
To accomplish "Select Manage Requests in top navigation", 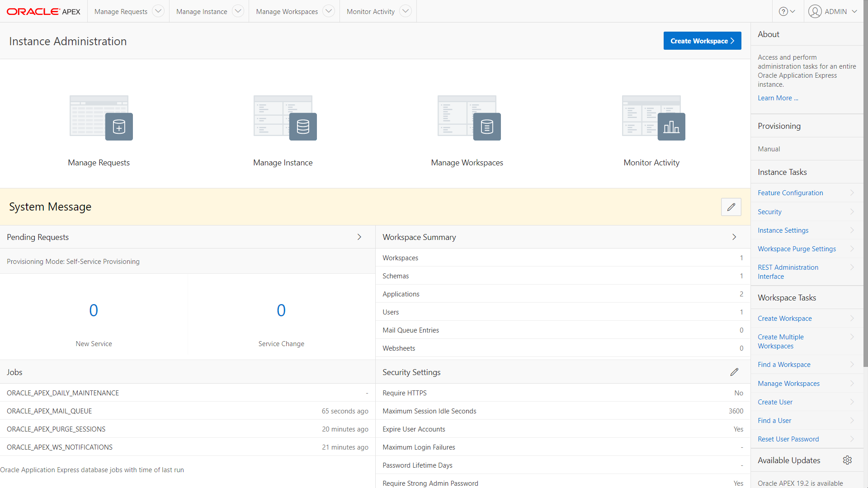I will click(121, 11).
